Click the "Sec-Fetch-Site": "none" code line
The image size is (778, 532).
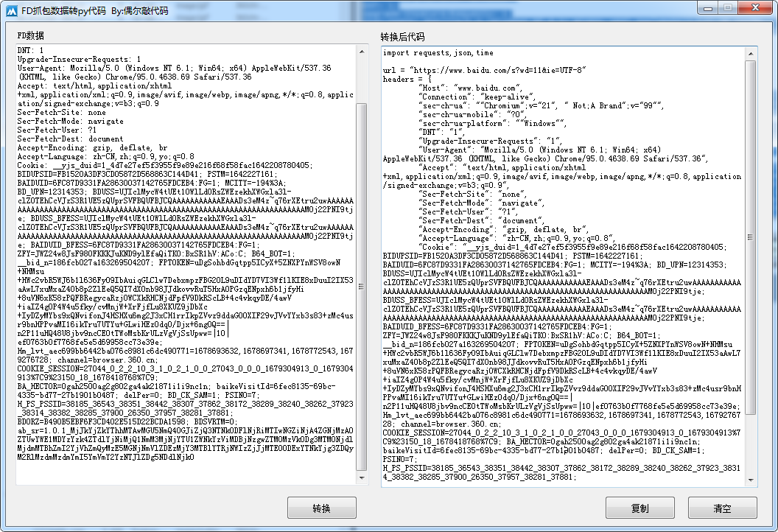point(472,194)
